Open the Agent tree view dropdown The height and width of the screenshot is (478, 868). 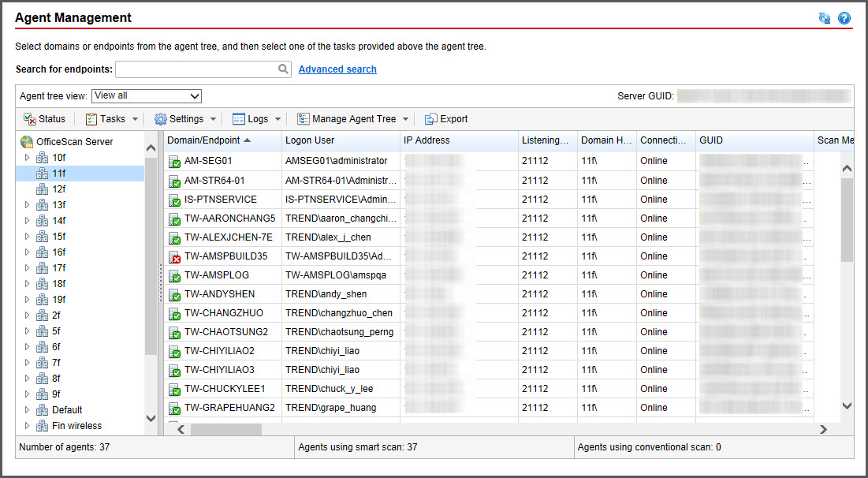click(147, 96)
